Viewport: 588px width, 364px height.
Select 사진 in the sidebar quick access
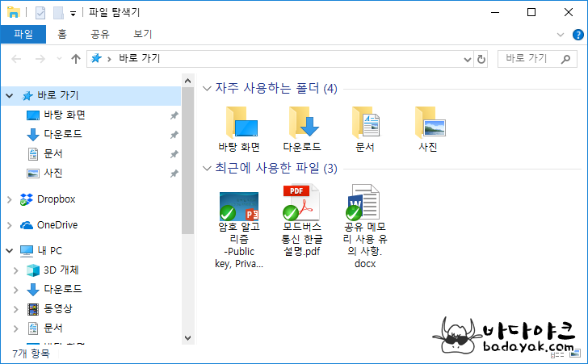tap(52, 174)
